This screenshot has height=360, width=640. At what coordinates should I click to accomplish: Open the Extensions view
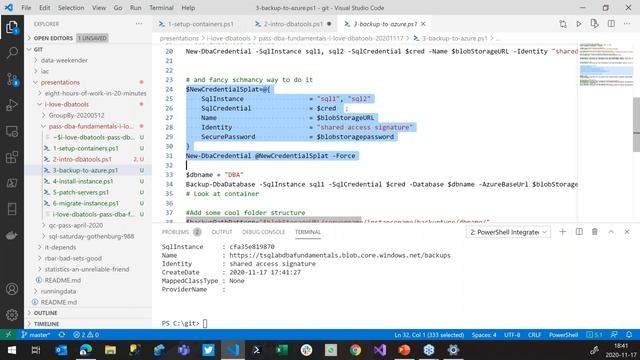(12, 157)
